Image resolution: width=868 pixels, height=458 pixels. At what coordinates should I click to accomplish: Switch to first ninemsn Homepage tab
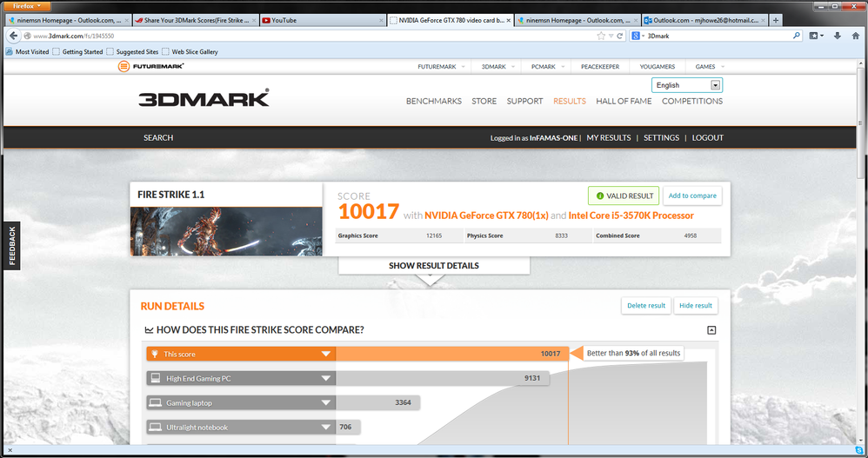pyautogui.click(x=69, y=21)
